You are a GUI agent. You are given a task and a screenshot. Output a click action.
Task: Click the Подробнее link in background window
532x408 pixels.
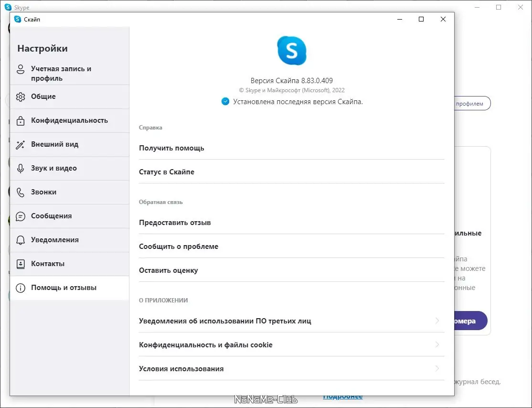[343, 397]
